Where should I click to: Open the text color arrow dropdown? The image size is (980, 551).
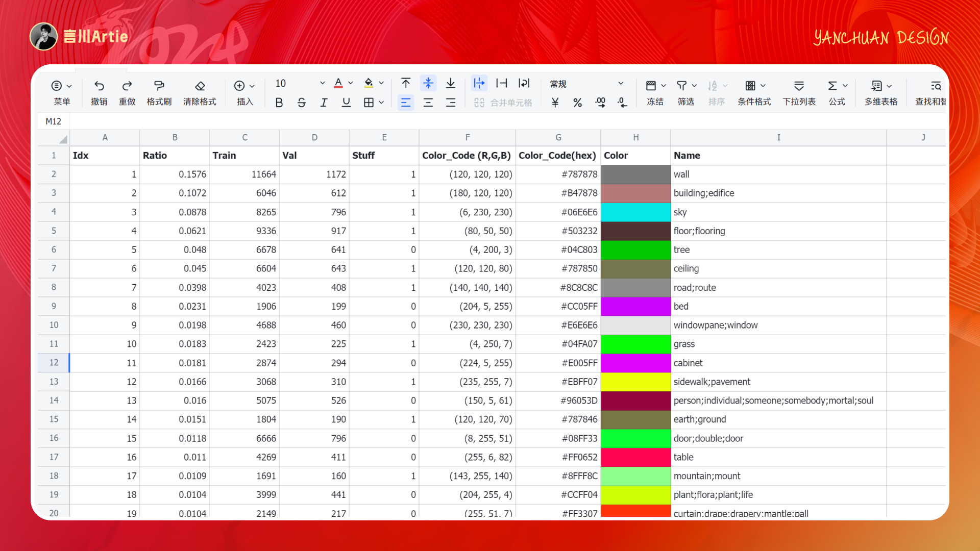tap(351, 83)
